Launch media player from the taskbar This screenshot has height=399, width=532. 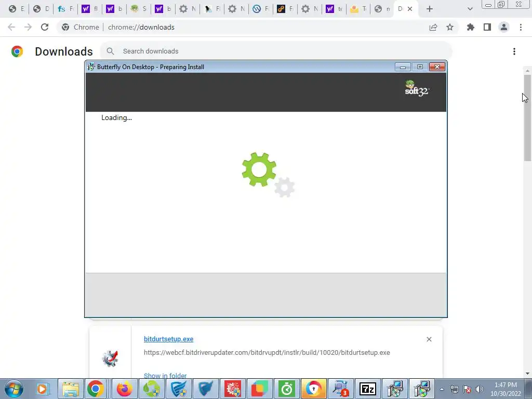43,389
